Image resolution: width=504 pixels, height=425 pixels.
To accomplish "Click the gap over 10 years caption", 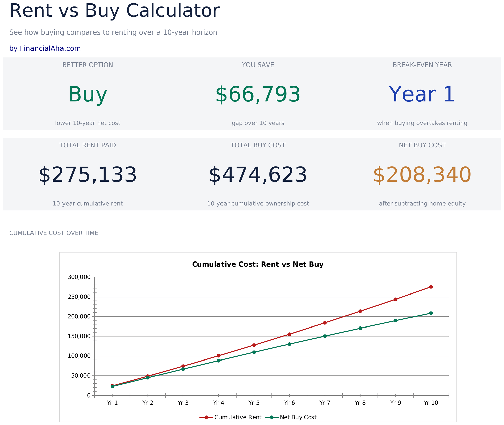I will tap(258, 123).
